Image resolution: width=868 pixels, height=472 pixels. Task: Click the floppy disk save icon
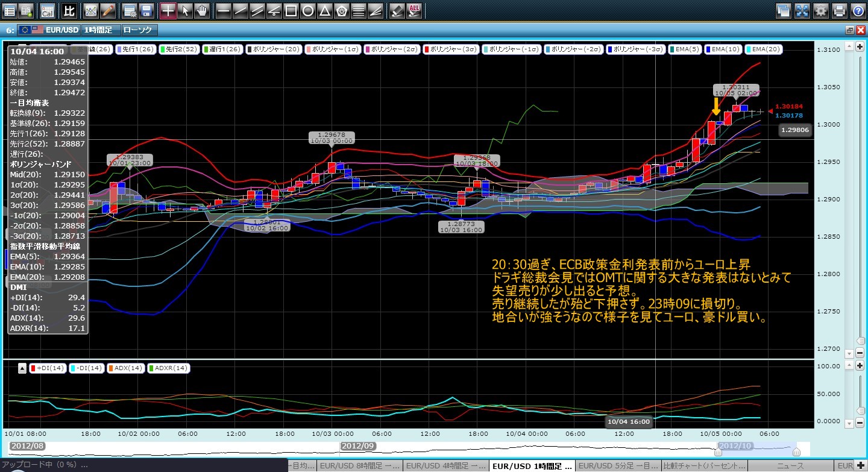(146, 10)
